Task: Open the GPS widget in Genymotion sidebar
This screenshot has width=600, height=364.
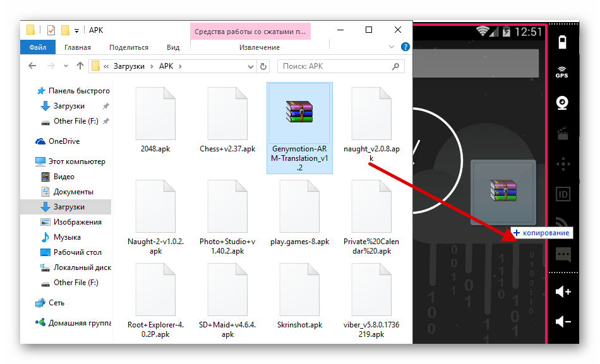Action: pos(561,72)
